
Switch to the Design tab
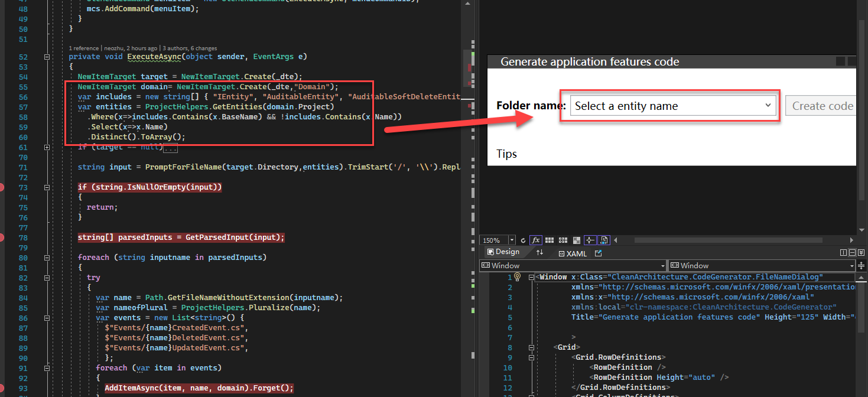[x=503, y=252]
